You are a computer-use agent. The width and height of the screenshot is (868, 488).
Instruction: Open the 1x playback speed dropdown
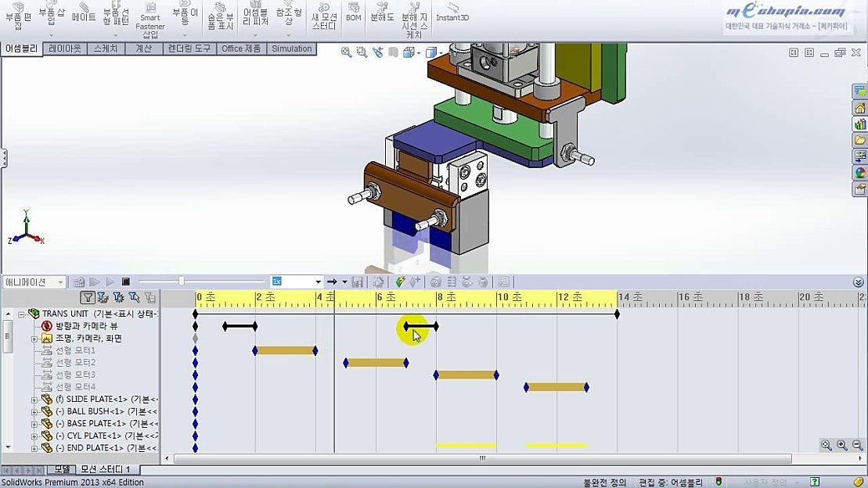click(x=317, y=282)
